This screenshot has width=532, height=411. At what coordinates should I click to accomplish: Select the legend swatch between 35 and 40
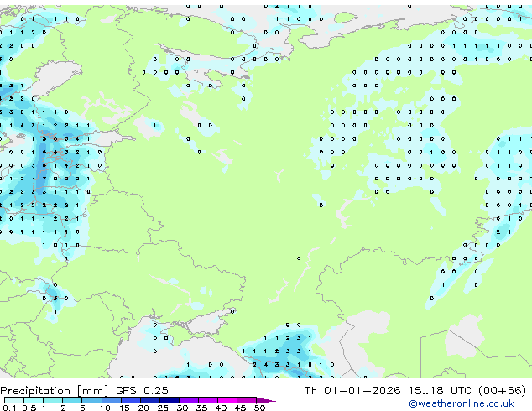(207, 400)
